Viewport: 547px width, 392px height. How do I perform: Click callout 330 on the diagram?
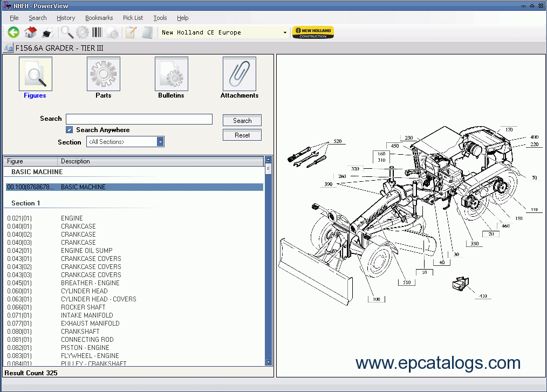coord(474,243)
